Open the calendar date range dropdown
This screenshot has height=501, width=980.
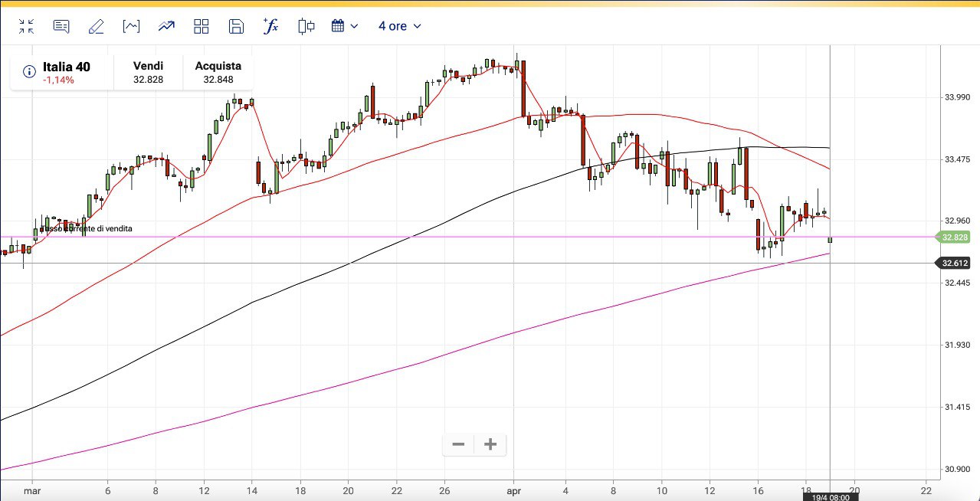(x=344, y=26)
